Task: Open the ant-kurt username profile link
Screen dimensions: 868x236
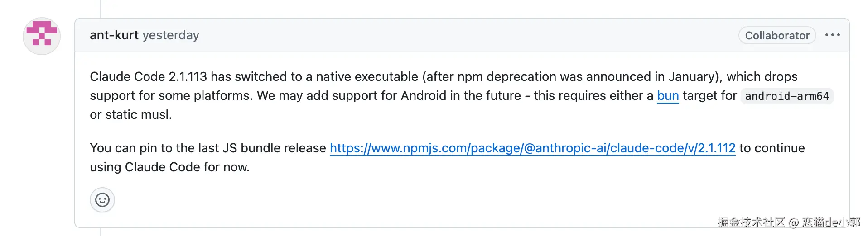Action: click(x=114, y=35)
